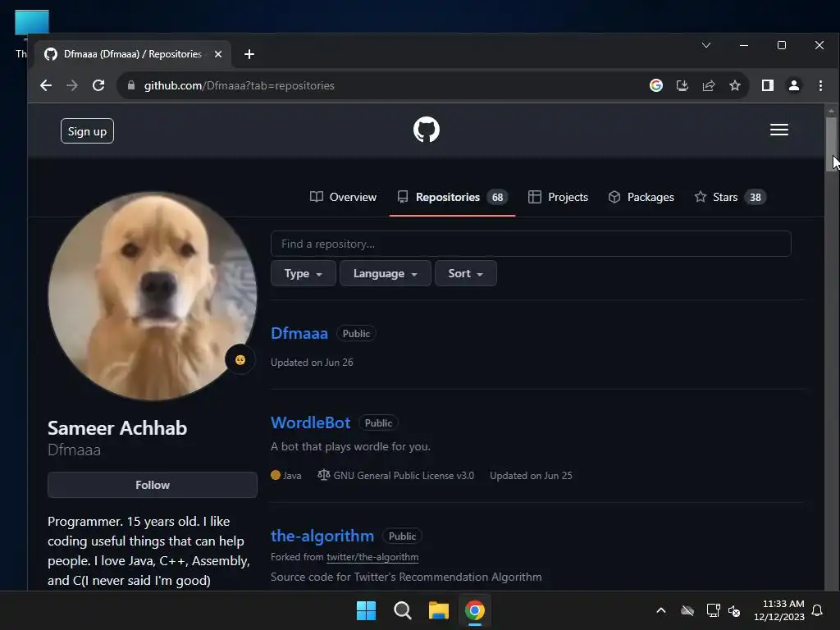Open the Packages tab
840x630 pixels.
click(x=641, y=197)
